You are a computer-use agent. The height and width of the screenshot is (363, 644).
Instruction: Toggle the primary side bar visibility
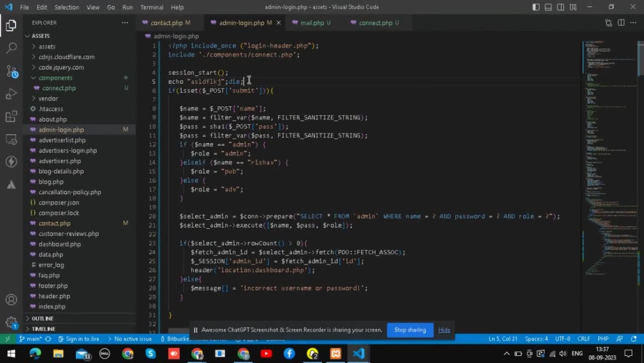click(x=536, y=7)
